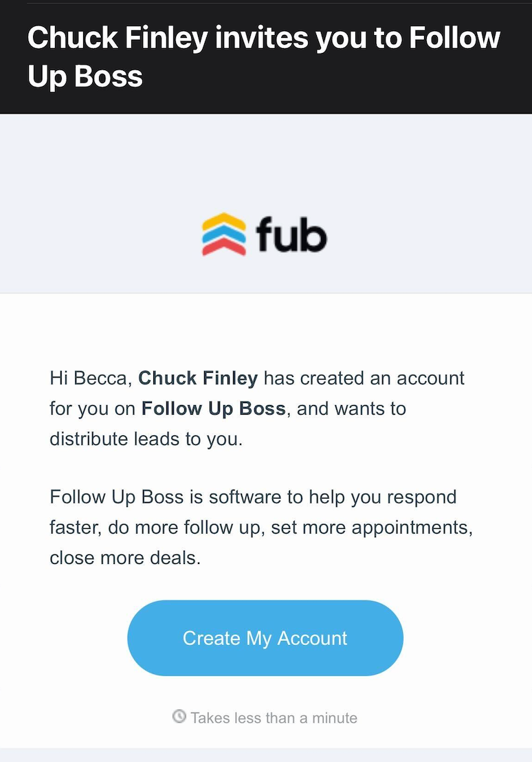Click the yellow top chevron of the logo
Image resolution: width=532 pixels, height=762 pixels.
coord(224,221)
